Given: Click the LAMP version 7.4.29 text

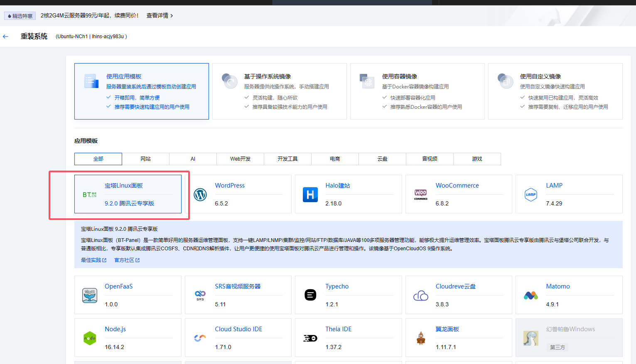Looking at the screenshot, I should (554, 203).
